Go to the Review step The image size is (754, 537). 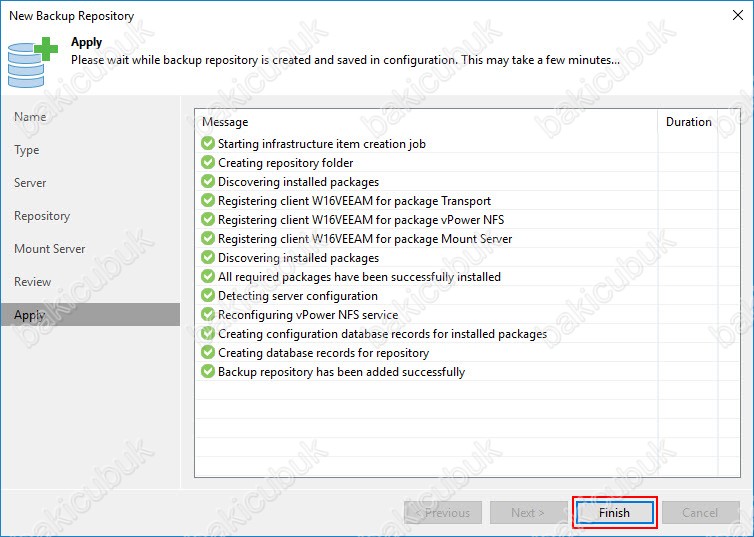click(32, 282)
